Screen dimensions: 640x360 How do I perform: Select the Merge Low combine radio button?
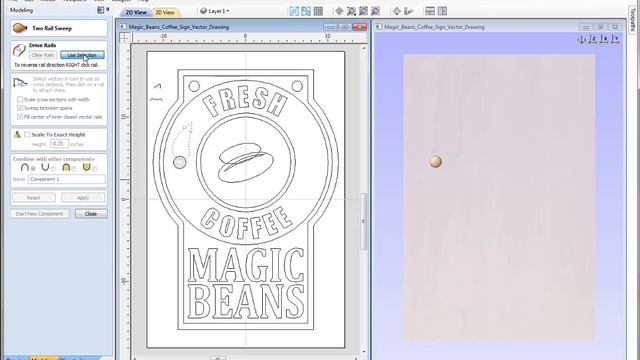94,168
